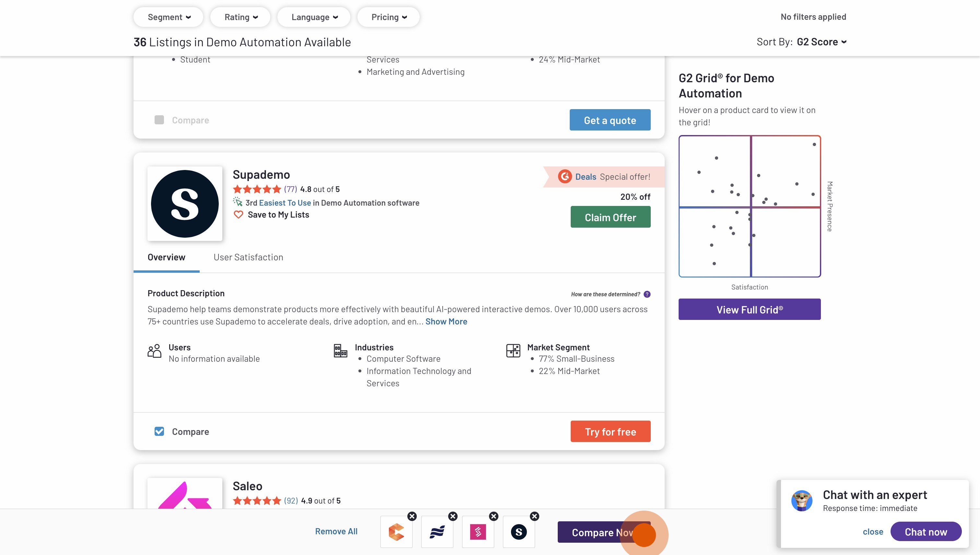Click the chat expert mascot avatar

tap(801, 501)
